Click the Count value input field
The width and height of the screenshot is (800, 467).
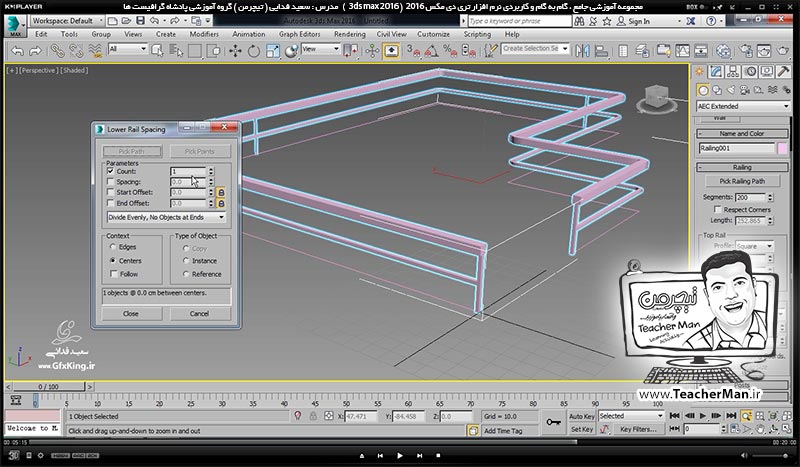tap(188, 171)
